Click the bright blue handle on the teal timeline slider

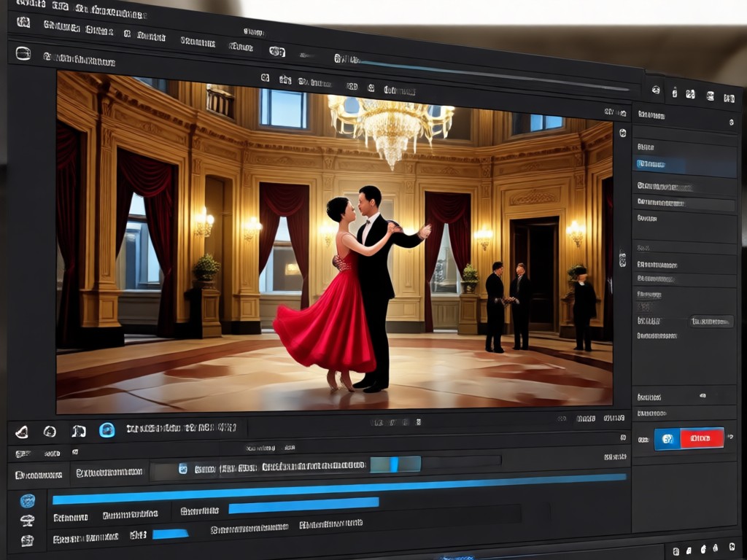(x=394, y=464)
